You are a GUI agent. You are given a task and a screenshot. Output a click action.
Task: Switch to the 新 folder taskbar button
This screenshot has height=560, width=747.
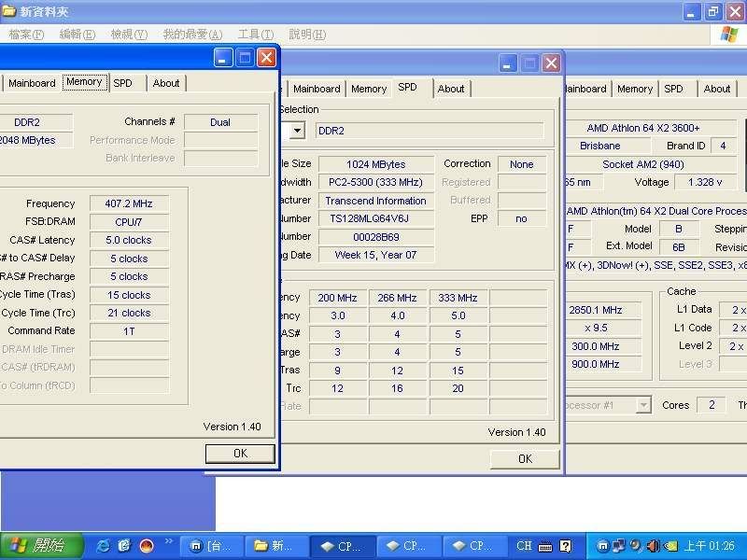coord(276,546)
